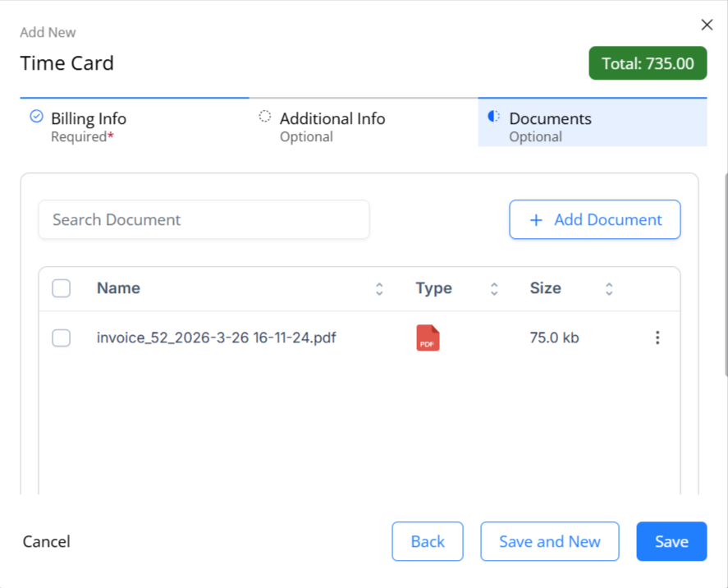Sort documents by Name column arrows
The image size is (728, 588).
click(x=379, y=289)
